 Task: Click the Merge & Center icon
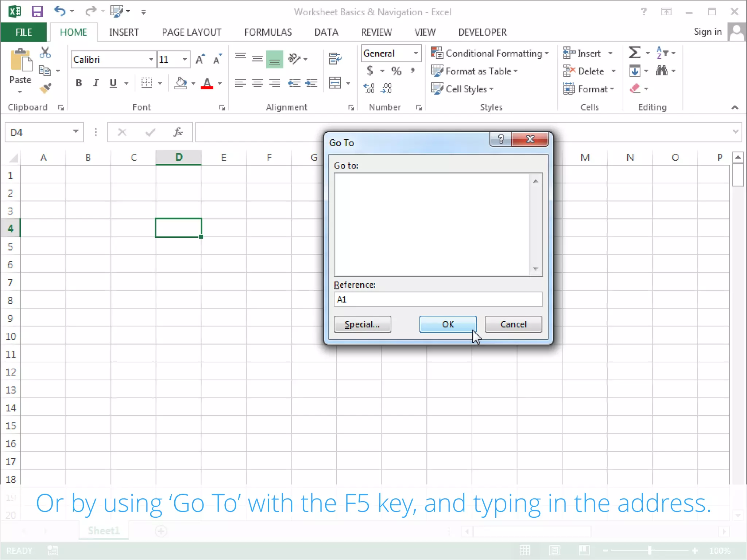pyautogui.click(x=335, y=83)
